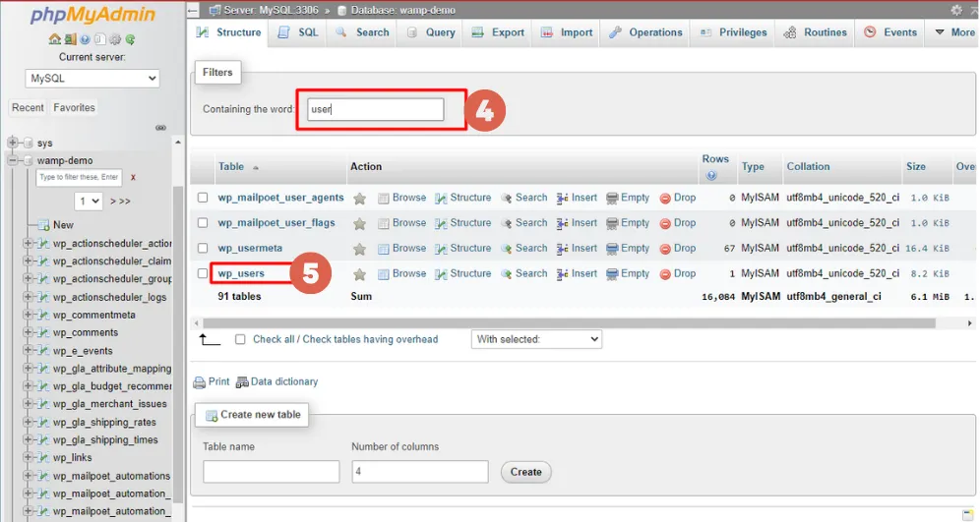Select the wp_users checkbox
980x522 pixels.
tap(203, 273)
